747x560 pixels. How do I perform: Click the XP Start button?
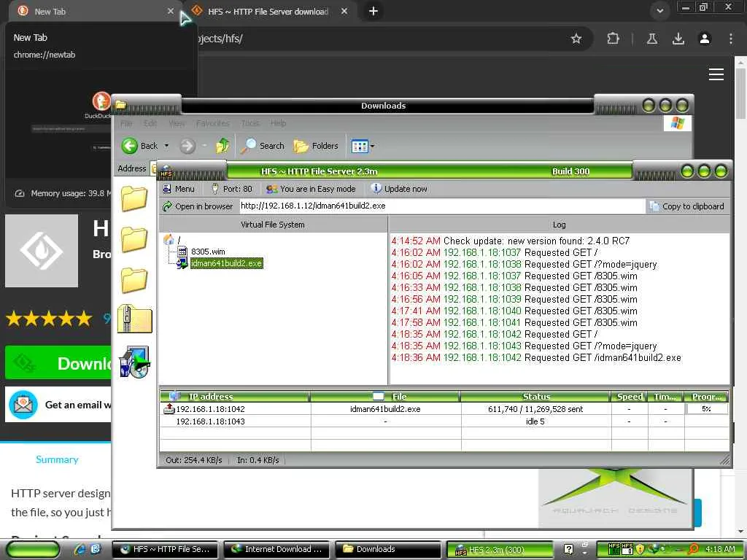[x=34, y=549]
